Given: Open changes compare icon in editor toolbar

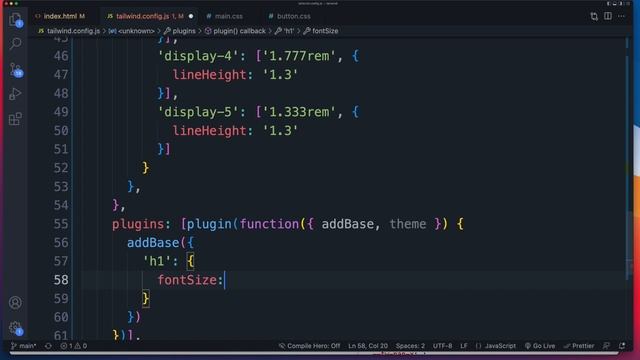Looking at the screenshot, I should 594,16.
